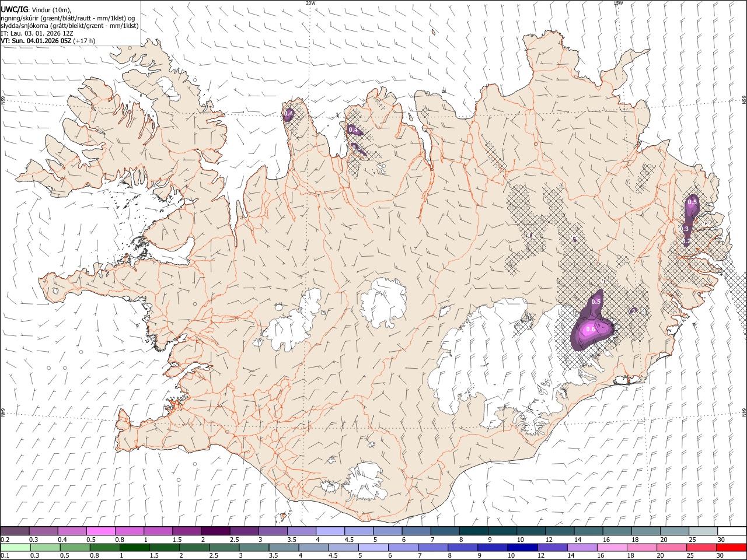747x560 pixels.
Task: Click the red swatch labeled 25 in the bottom row
Action: (x=701, y=548)
